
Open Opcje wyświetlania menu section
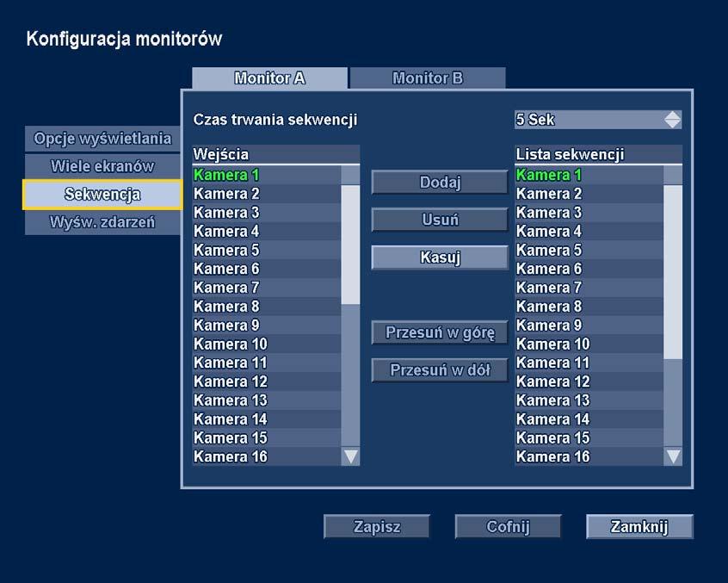[102, 139]
